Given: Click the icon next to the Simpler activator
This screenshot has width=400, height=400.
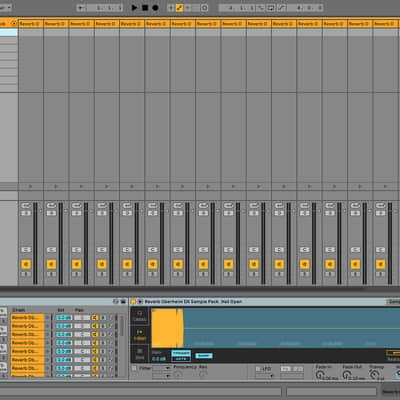Looking at the screenshot, I should [x=140, y=302].
